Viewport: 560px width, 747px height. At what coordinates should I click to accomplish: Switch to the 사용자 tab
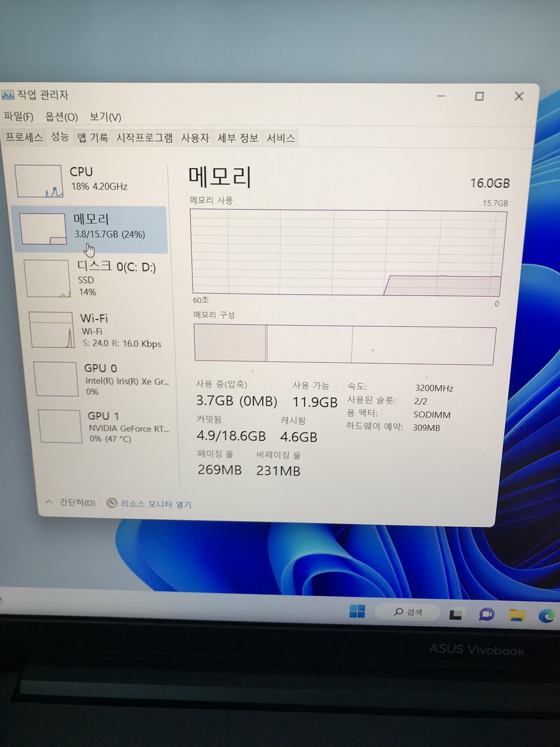(x=195, y=138)
